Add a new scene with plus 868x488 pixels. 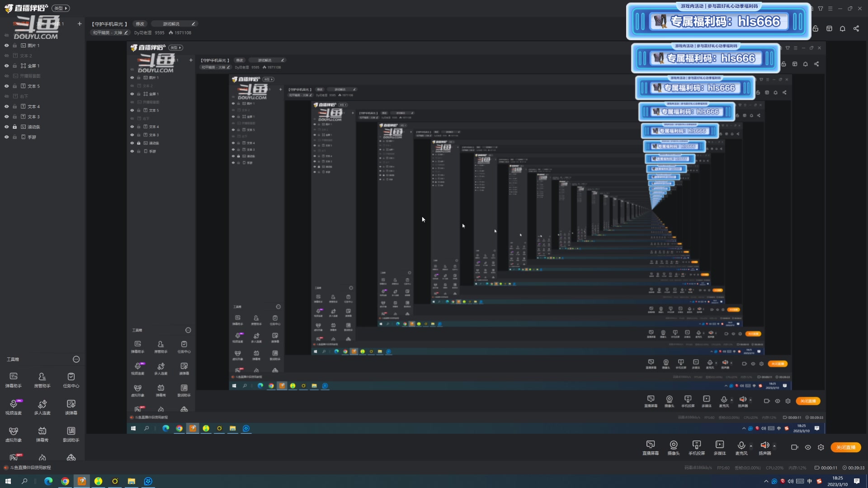[80, 23]
